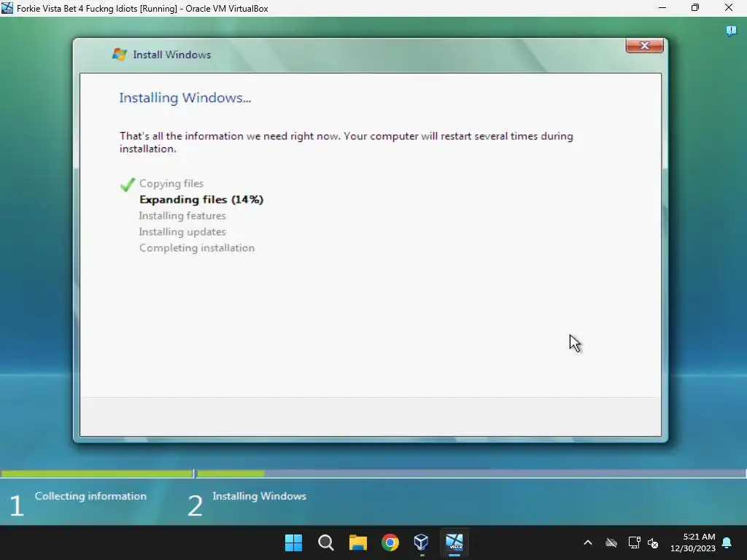Click the Installing Windows progress bar
This screenshot has width=747, height=560.
coord(471,474)
